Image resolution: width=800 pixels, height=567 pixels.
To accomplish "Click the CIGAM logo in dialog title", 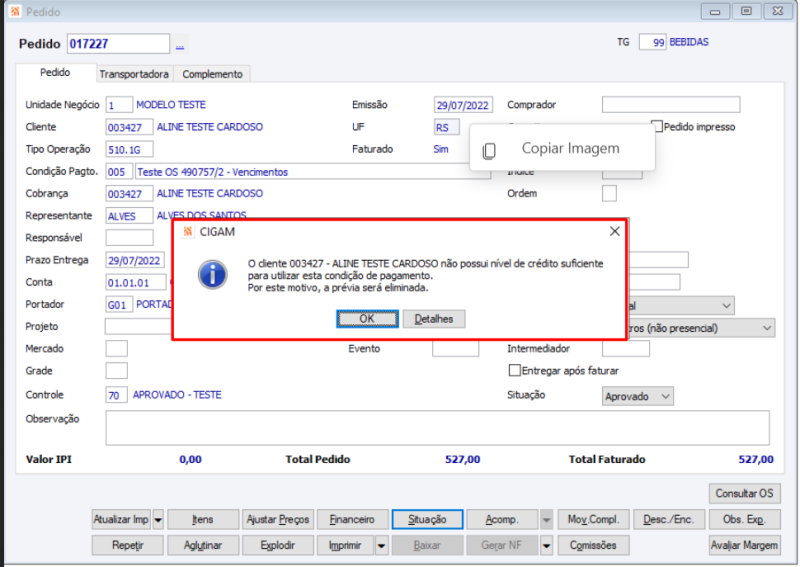I will tap(188, 232).
